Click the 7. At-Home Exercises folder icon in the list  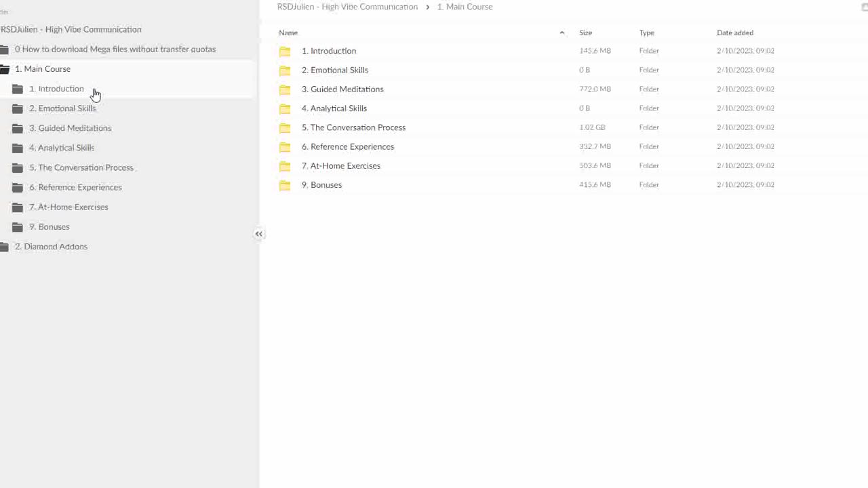point(285,165)
